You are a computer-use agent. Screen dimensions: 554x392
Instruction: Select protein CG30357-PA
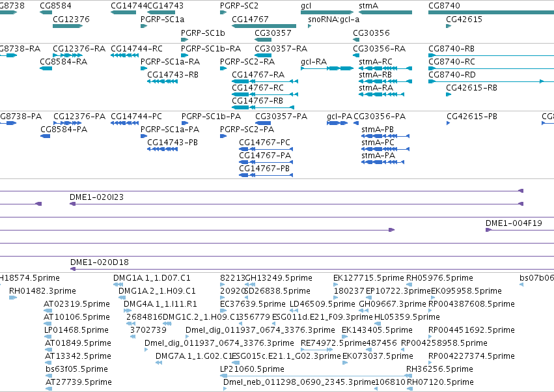pos(281,117)
